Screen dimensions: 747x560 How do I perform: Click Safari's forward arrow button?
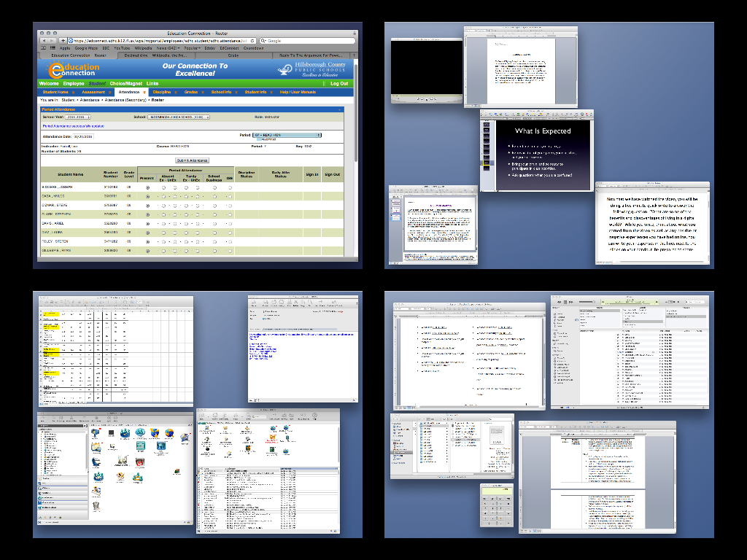(x=53, y=41)
